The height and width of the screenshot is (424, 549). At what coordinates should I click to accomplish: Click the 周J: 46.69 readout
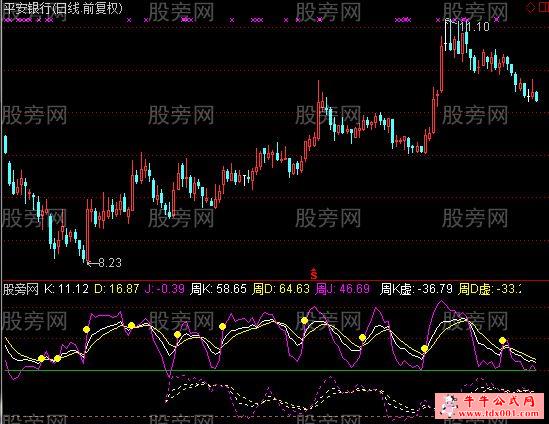[342, 290]
